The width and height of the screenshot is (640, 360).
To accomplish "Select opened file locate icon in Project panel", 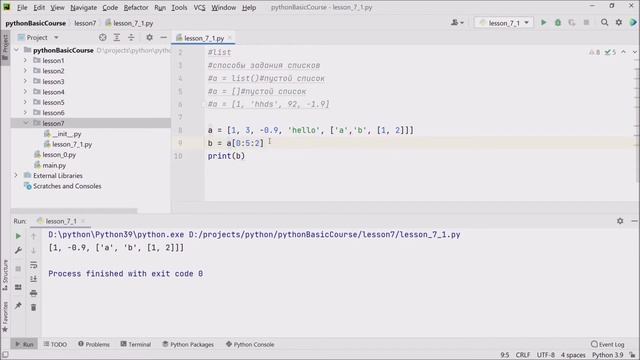I will pos(102,38).
